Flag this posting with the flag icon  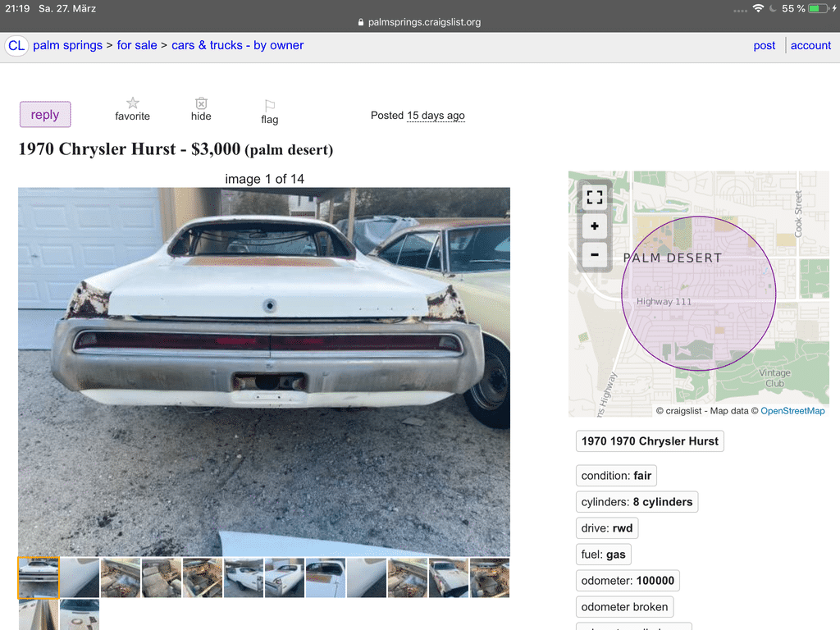point(269,112)
